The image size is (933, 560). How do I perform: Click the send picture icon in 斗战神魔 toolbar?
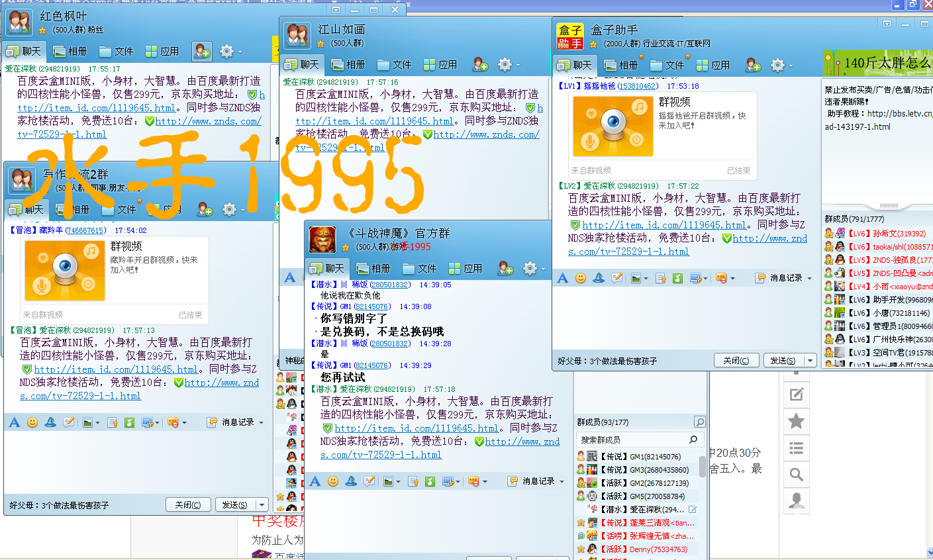pos(388,481)
